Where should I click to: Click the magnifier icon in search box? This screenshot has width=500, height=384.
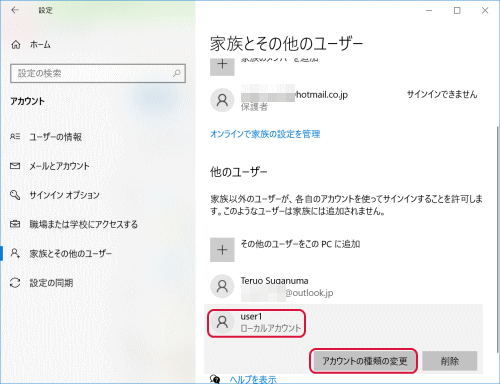point(177,73)
